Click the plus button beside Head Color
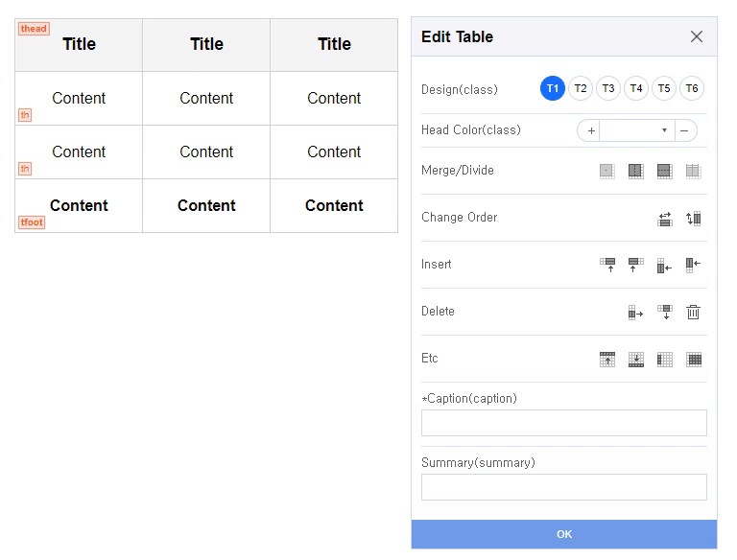This screenshot has height=560, width=737. point(590,130)
